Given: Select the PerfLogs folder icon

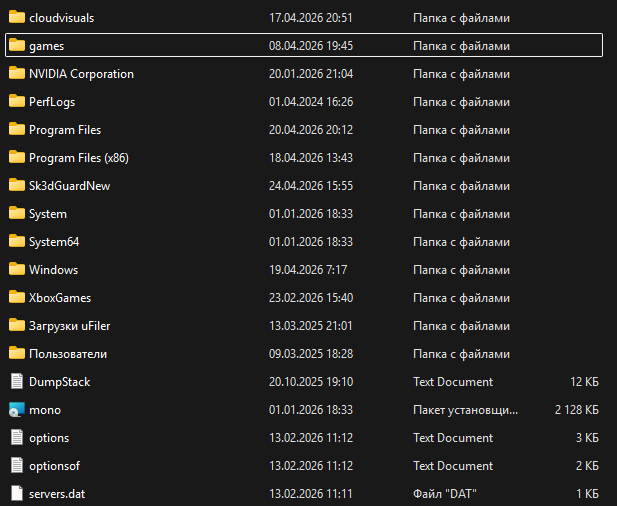Looking at the screenshot, I should click(x=16, y=102).
